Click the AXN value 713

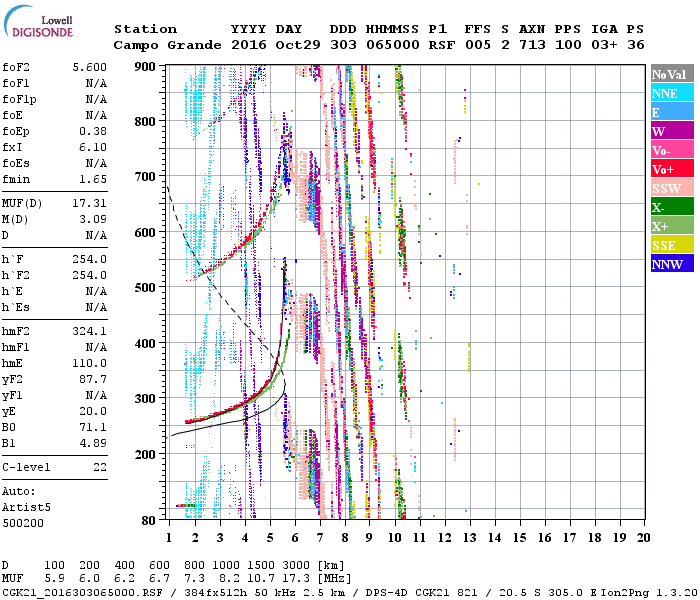(x=532, y=45)
